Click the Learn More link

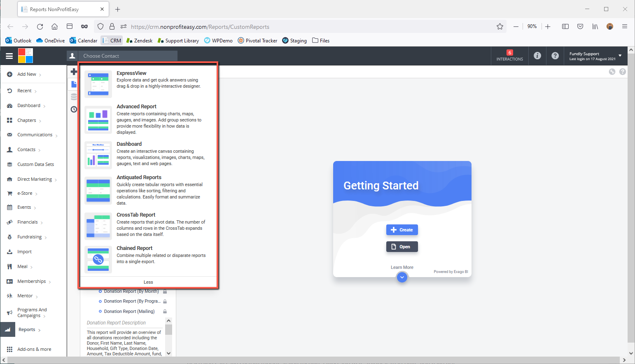[x=402, y=267]
